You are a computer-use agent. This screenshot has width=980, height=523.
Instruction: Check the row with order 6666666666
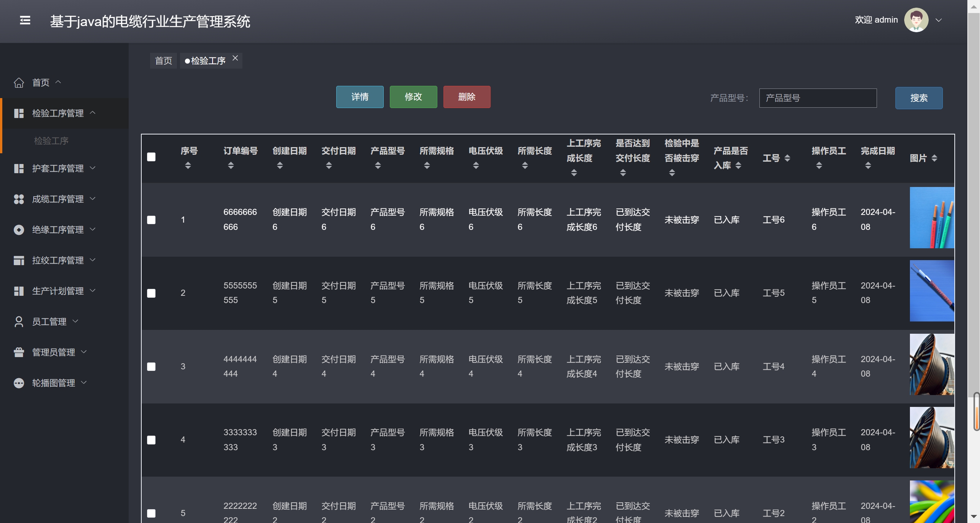pyautogui.click(x=151, y=220)
